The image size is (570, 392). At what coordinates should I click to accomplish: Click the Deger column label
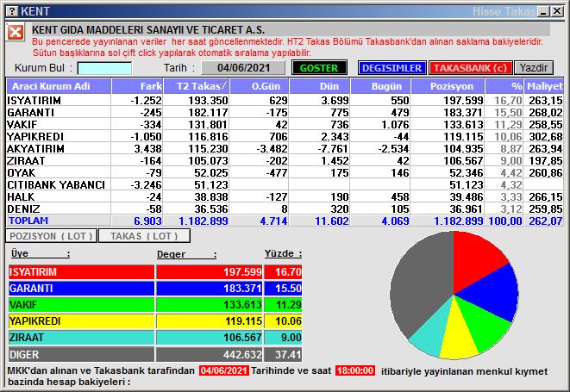(x=186, y=254)
